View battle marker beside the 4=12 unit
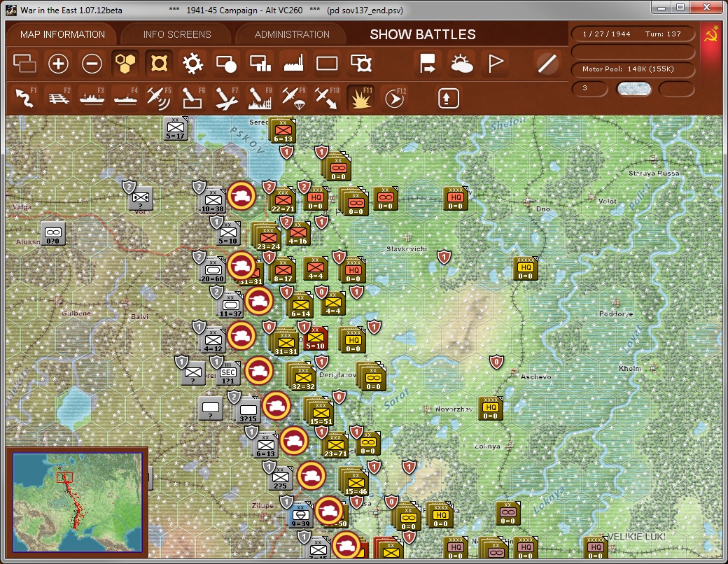Image resolution: width=728 pixels, height=564 pixels. click(x=241, y=335)
